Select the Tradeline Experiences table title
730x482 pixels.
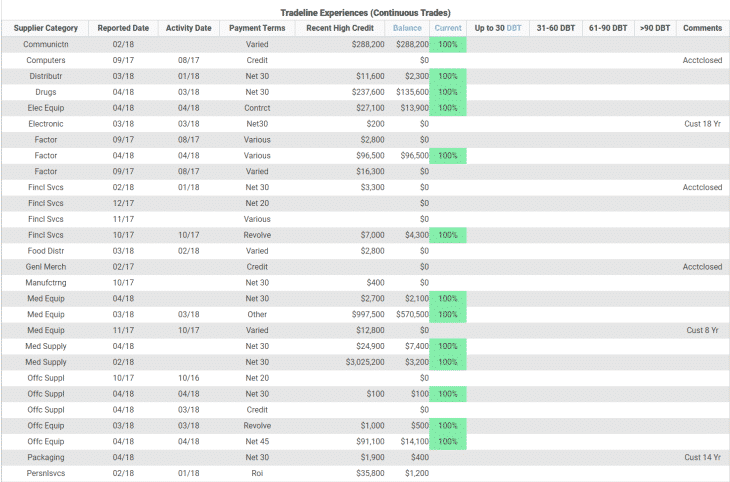365,11
